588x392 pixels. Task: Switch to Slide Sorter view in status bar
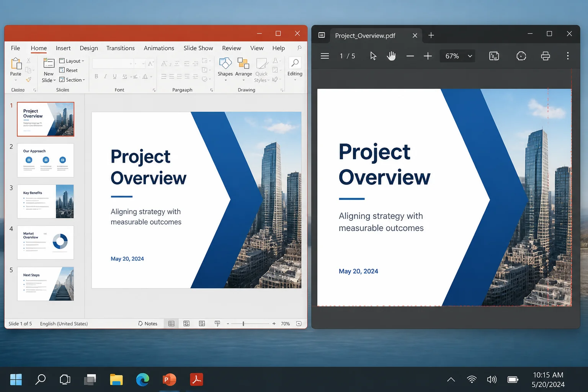186,323
